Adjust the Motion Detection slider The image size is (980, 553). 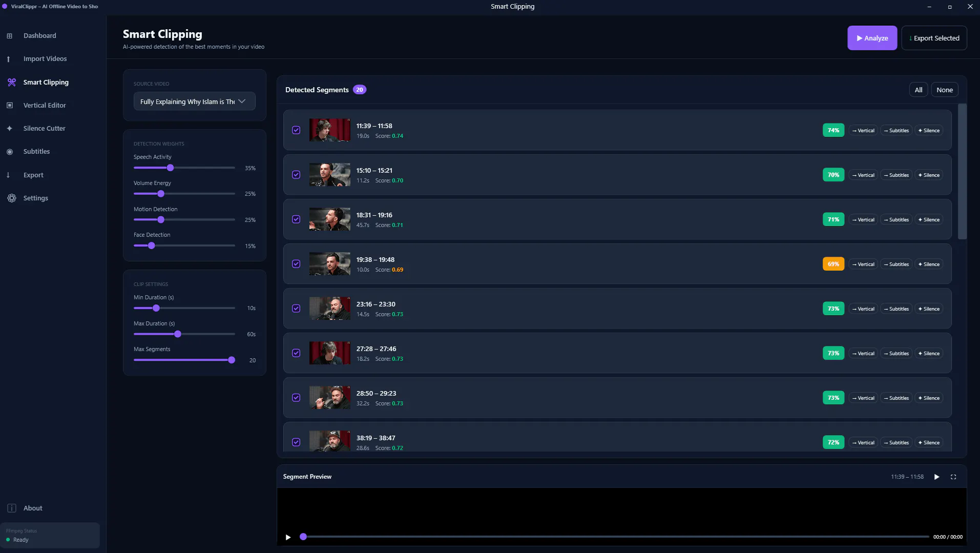tap(161, 220)
